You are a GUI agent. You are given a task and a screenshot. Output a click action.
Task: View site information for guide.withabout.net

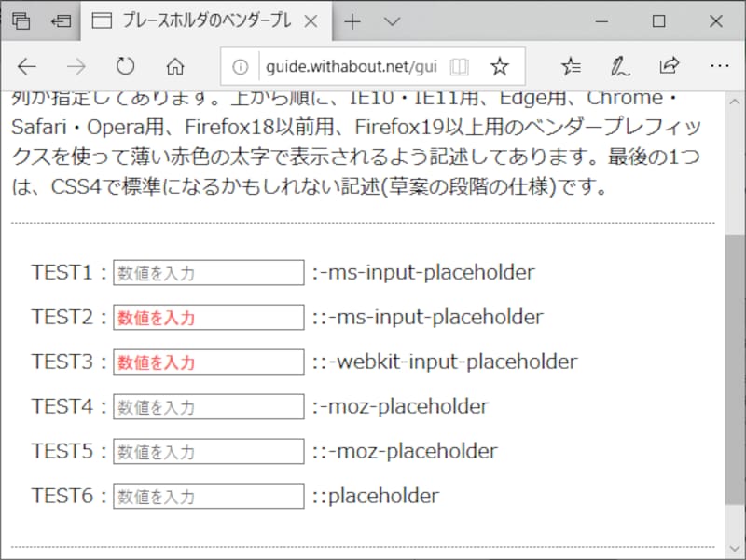(241, 66)
